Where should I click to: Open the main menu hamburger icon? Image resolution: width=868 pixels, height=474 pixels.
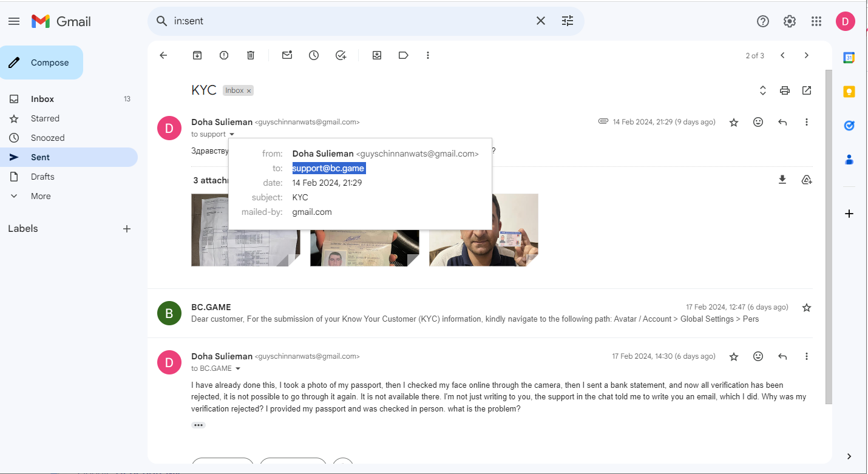(x=14, y=21)
